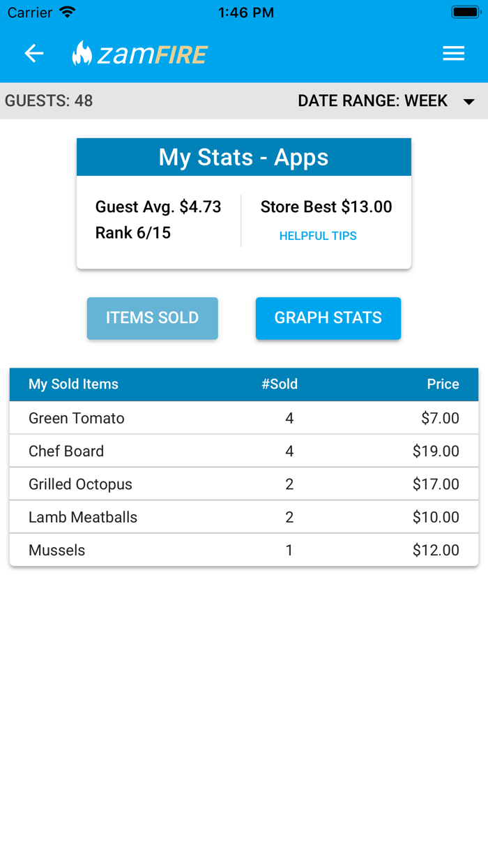This screenshot has height=868, width=488.
Task: Open the hamburger menu
Action: [x=454, y=54]
